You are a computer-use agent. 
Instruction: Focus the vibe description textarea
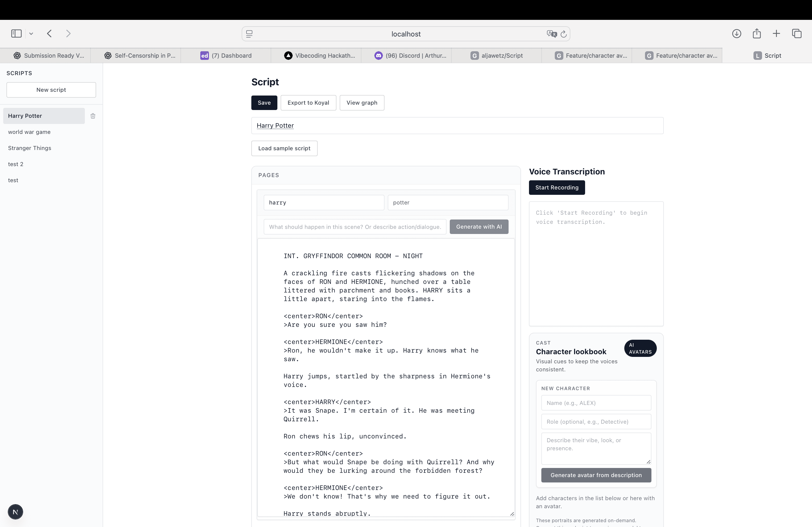pyautogui.click(x=596, y=448)
